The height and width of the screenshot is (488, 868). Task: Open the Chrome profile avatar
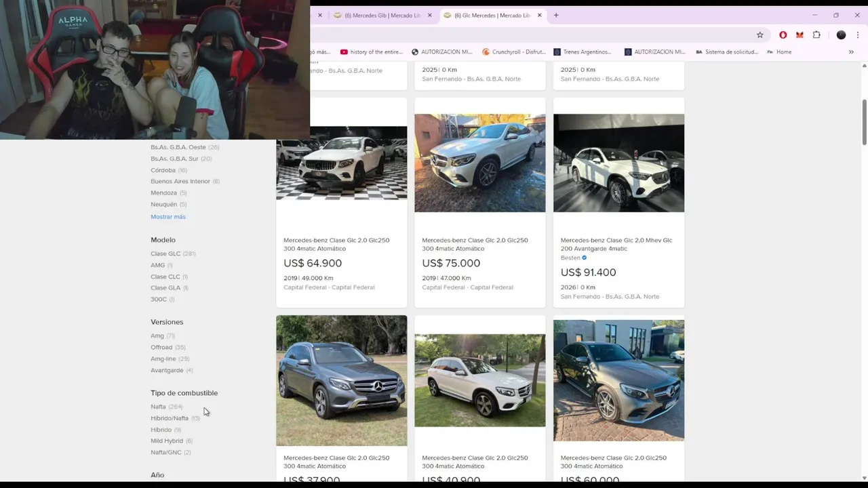point(841,35)
